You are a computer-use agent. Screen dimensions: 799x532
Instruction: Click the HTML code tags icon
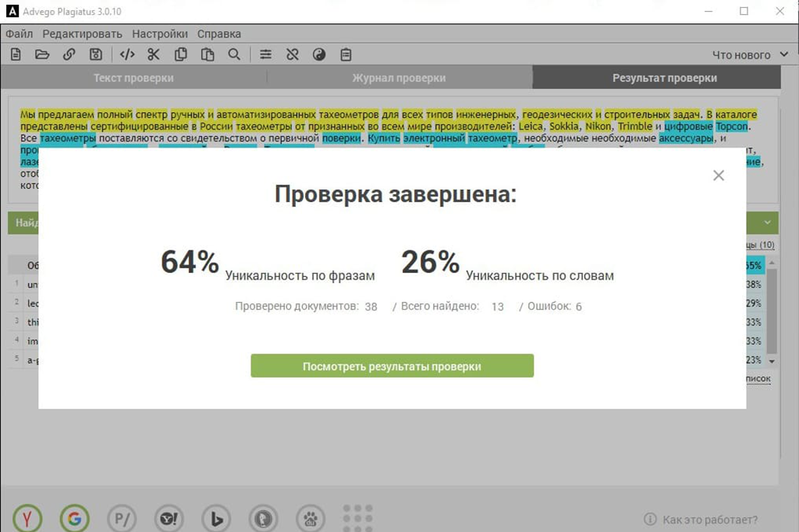[x=127, y=55]
